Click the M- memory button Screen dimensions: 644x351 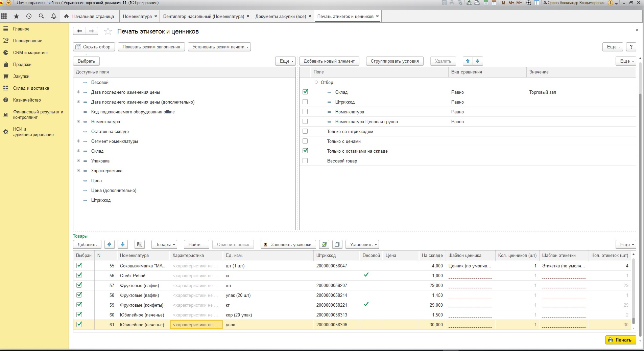tap(519, 3)
